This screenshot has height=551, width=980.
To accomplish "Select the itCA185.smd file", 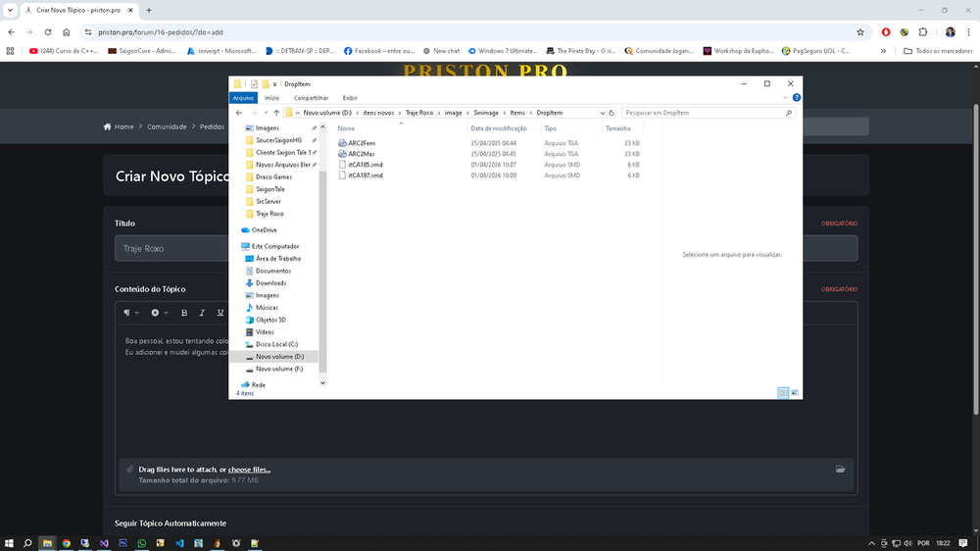I will (x=365, y=165).
